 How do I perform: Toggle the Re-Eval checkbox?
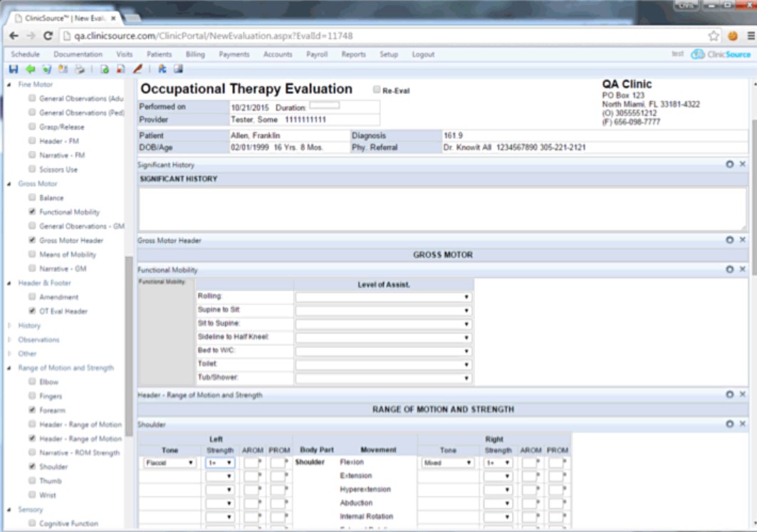coord(377,89)
